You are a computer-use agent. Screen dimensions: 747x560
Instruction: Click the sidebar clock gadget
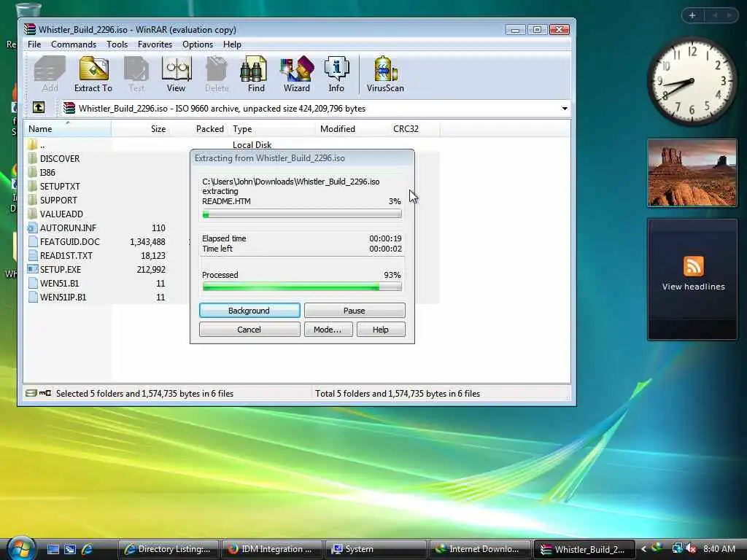[x=692, y=81]
